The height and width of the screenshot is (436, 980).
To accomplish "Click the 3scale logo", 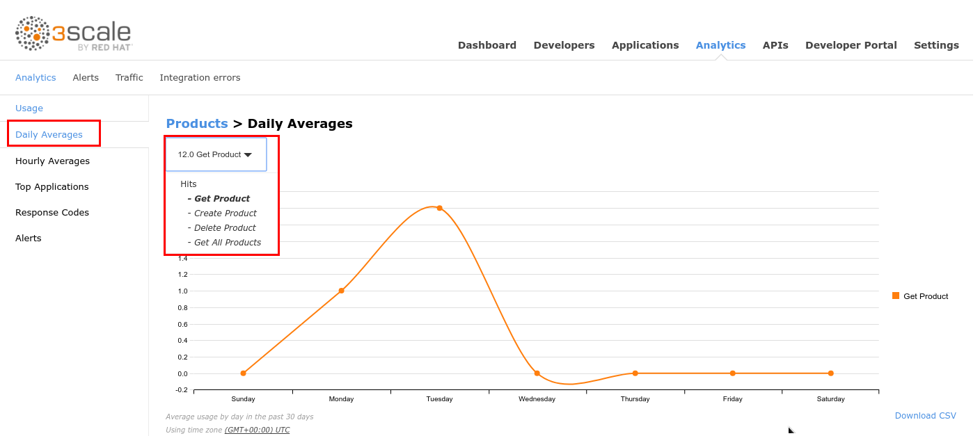I will click(x=74, y=33).
